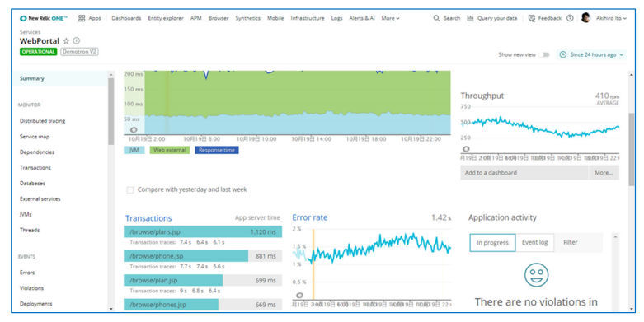Image resolution: width=644 pixels, height=322 pixels.
Task: Open the Error rate heading link
Action: [x=310, y=217]
